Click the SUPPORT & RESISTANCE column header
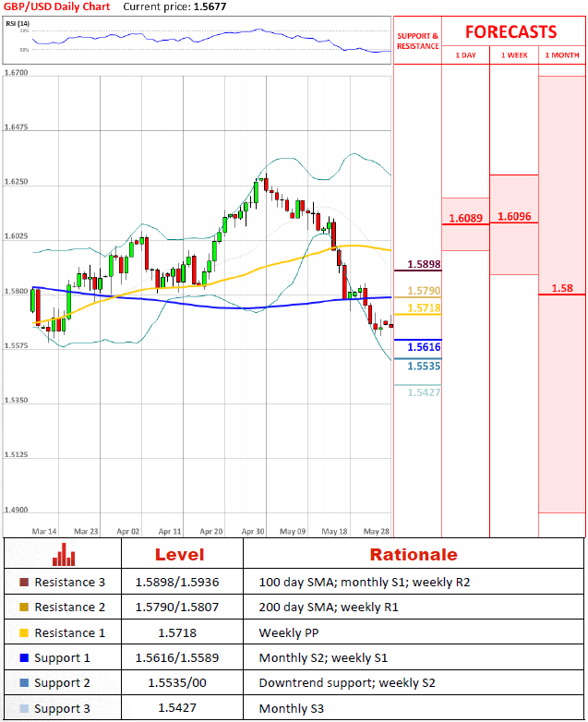 click(x=417, y=41)
